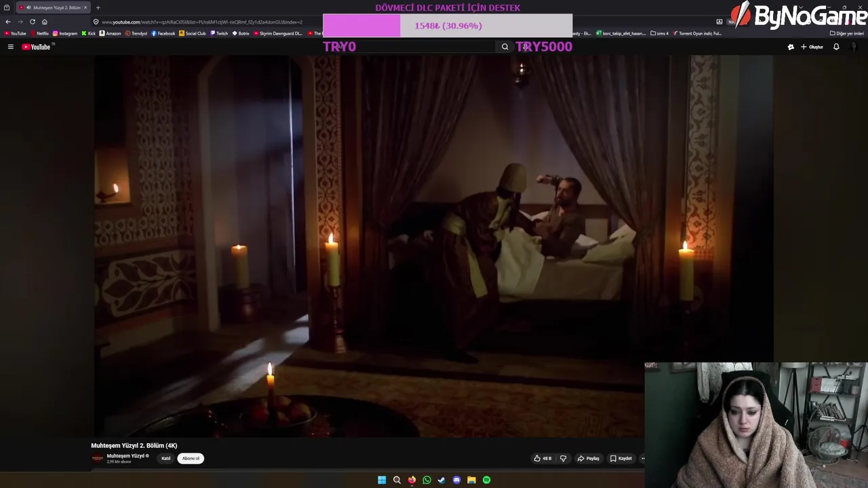The height and width of the screenshot is (488, 868).
Task: Open a new browser tab with plus
Action: click(98, 7)
